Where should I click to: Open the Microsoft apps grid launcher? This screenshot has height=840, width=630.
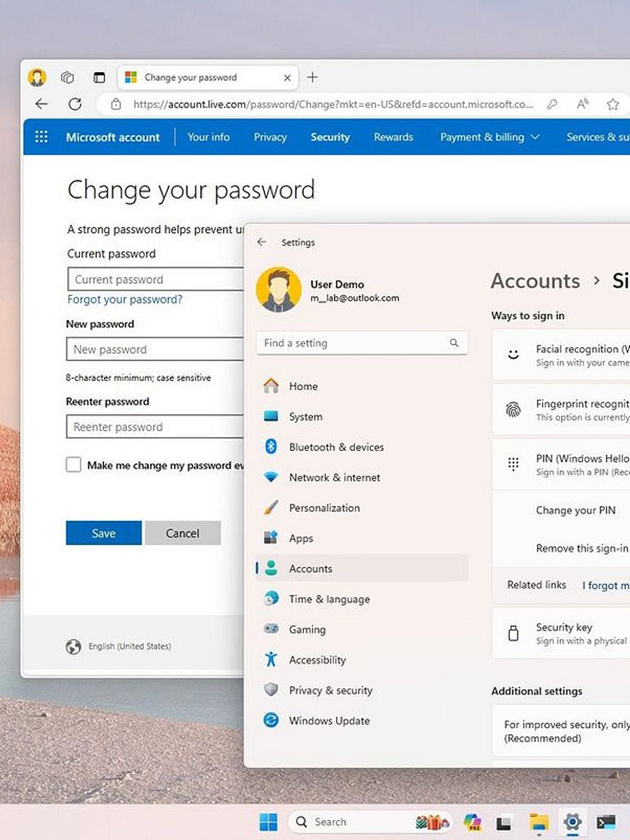point(41,137)
